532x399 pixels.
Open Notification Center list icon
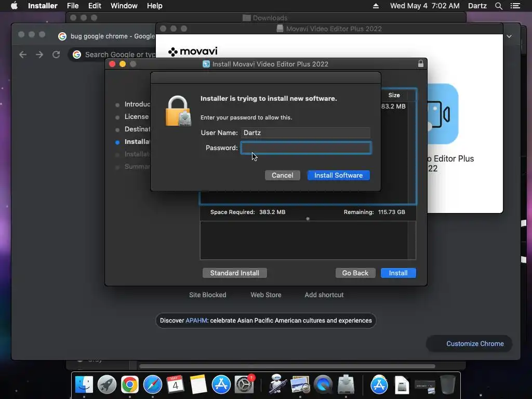coord(515,6)
